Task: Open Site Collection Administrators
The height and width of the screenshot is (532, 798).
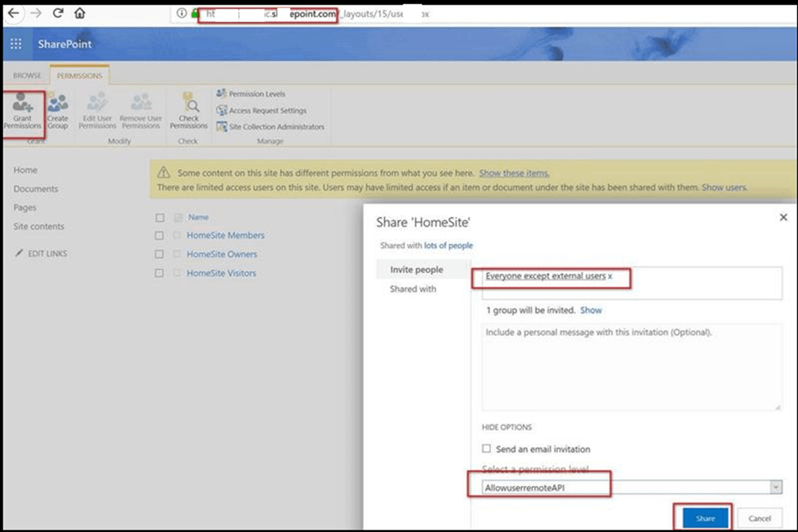Action: 270,127
